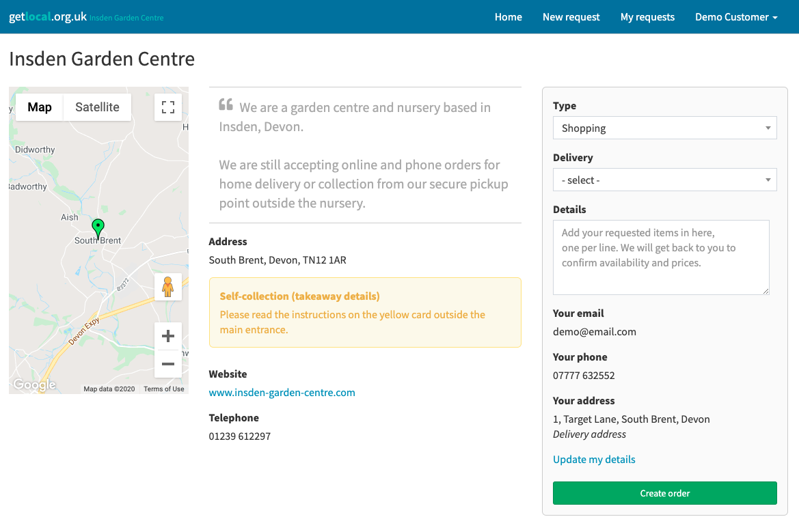Switch map to Satellite view
The height and width of the screenshot is (532, 799).
(97, 107)
